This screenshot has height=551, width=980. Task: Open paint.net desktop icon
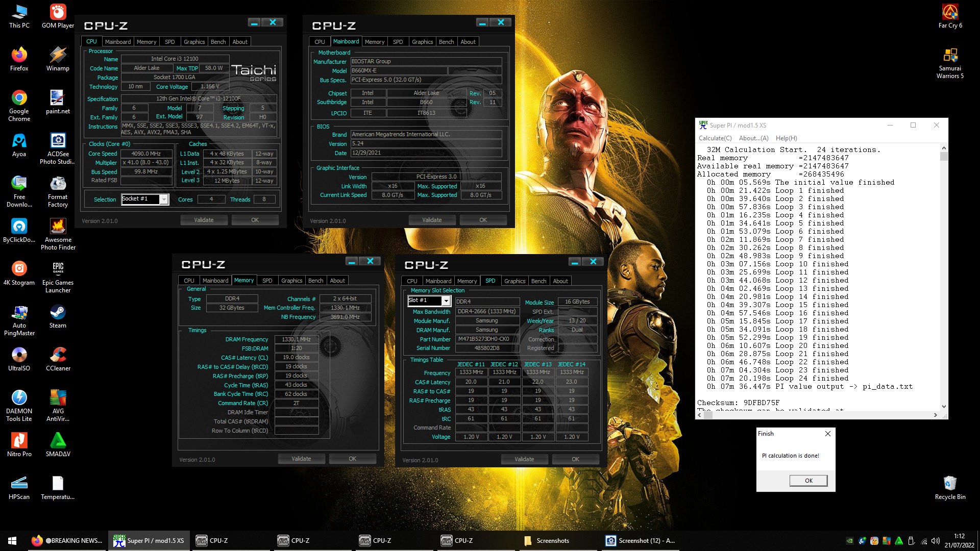coord(58,102)
